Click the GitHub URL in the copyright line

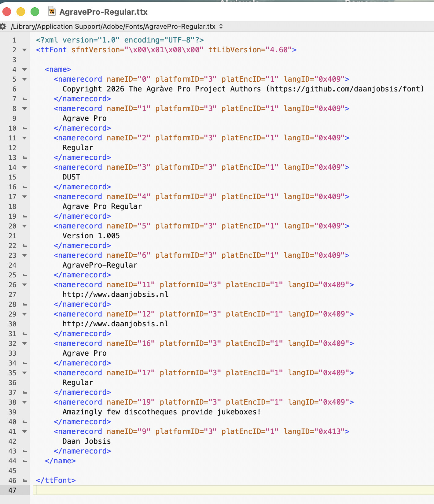point(345,89)
